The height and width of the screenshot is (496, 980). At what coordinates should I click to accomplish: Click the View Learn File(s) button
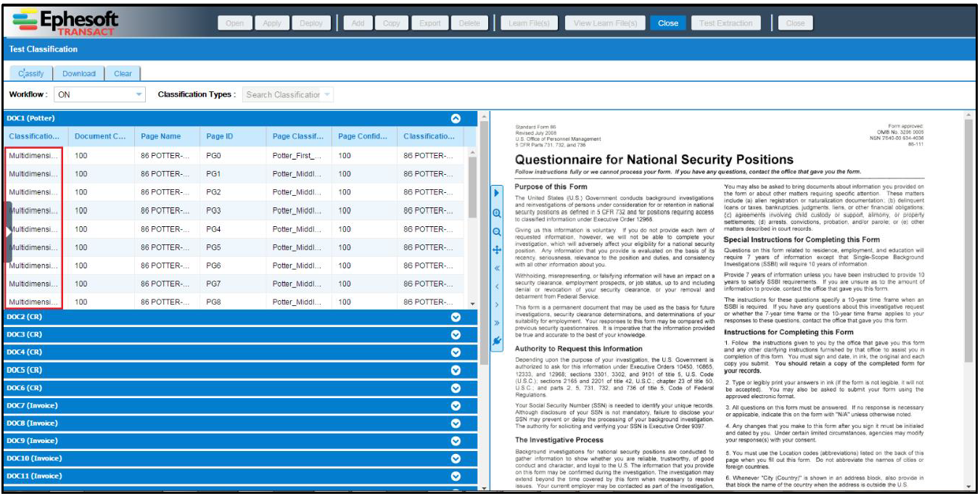click(x=605, y=23)
